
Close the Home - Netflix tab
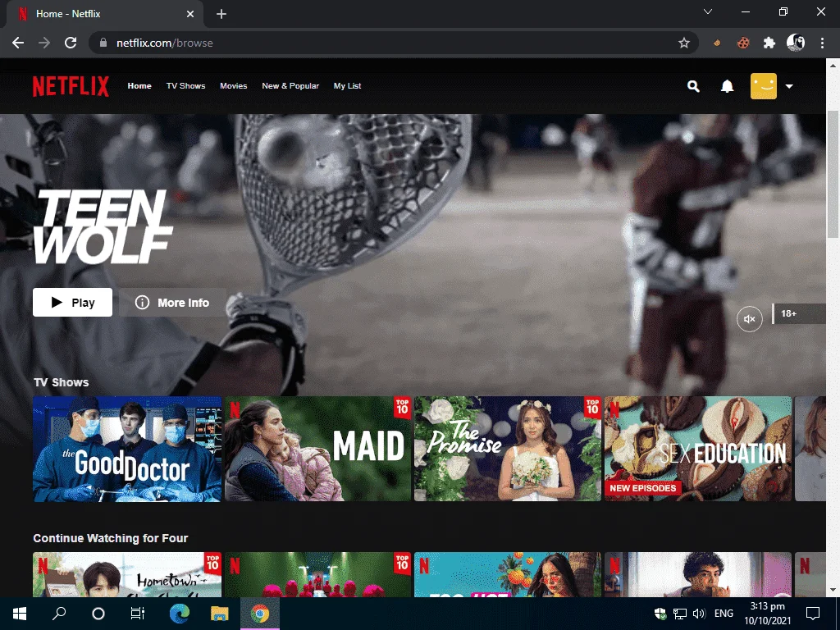(x=190, y=14)
